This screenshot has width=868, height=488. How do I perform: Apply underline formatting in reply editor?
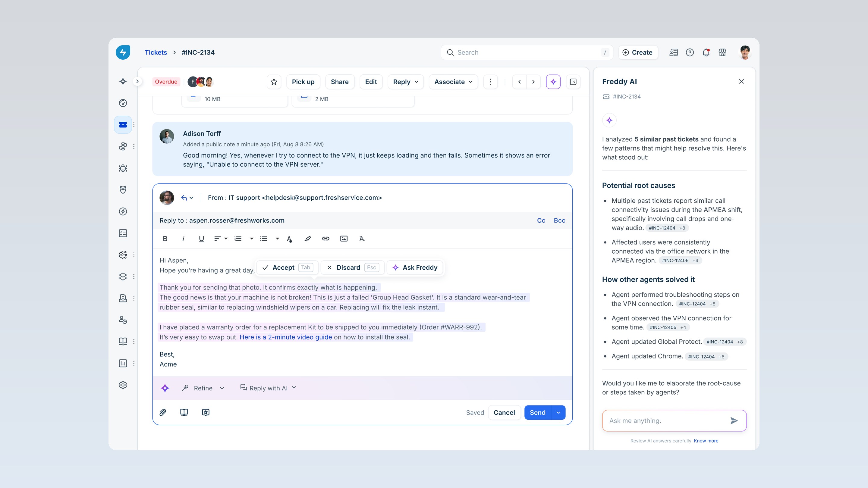tap(201, 239)
